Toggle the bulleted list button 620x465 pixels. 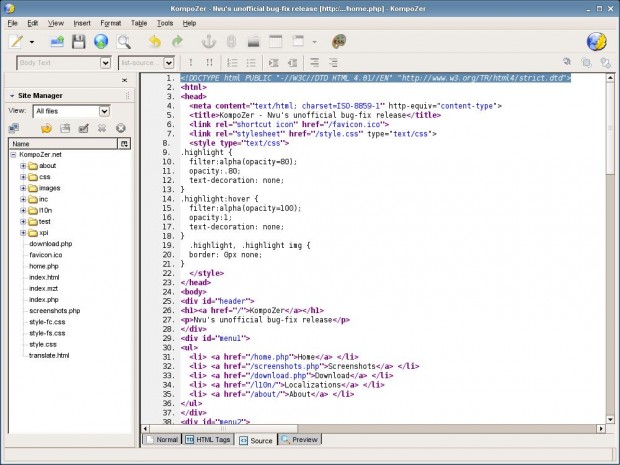(251, 62)
